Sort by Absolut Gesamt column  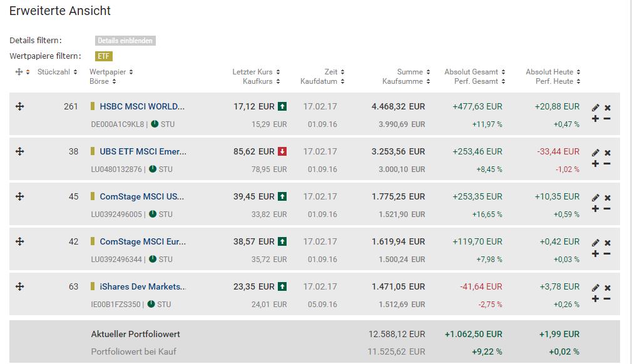[x=475, y=72]
